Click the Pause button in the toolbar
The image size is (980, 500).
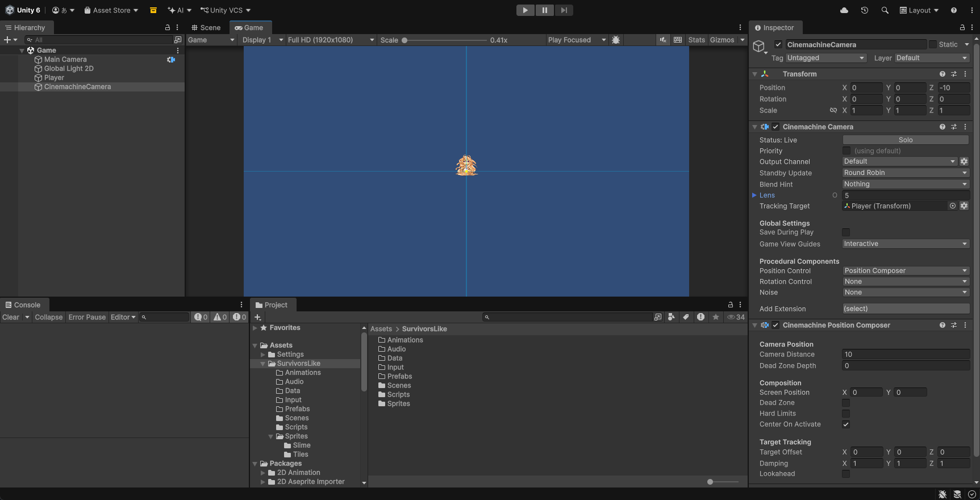point(544,10)
